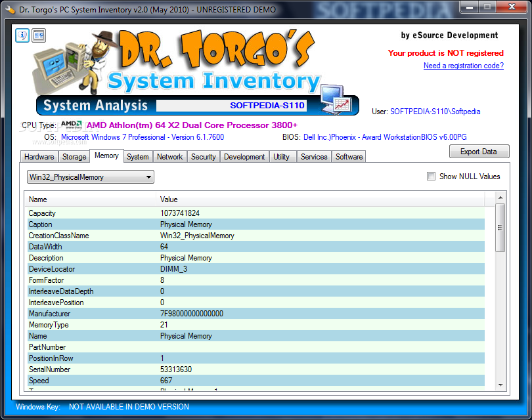The width and height of the screenshot is (532, 420).
Task: Click the user name SOFTPEDIA-S110\Softpedia
Action: coord(435,112)
